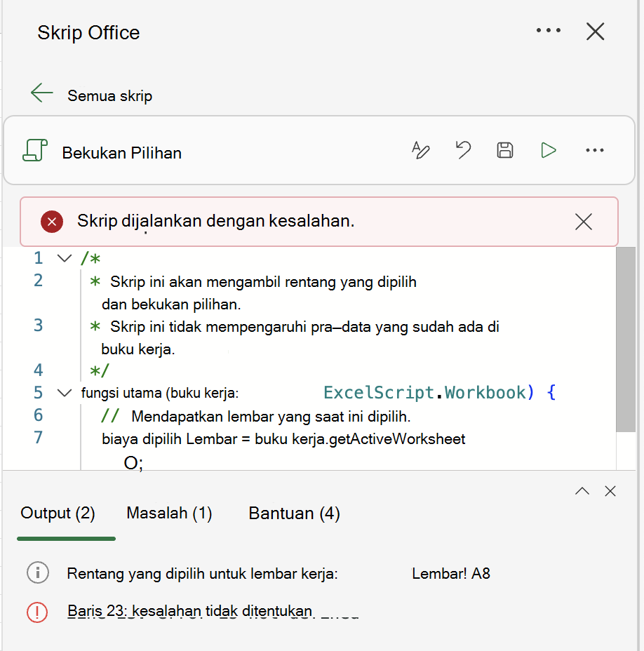This screenshot has height=651, width=644.
Task: Undo changes with the curved arrow icon
Action: tap(463, 150)
